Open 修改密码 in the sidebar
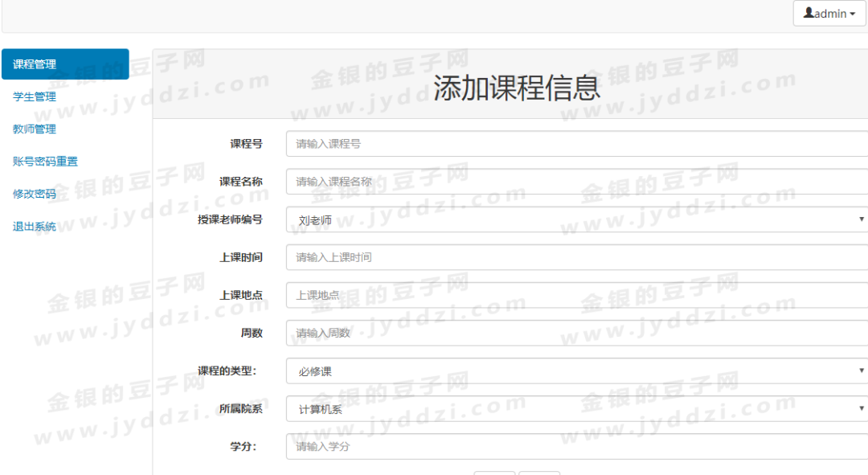 [35, 194]
